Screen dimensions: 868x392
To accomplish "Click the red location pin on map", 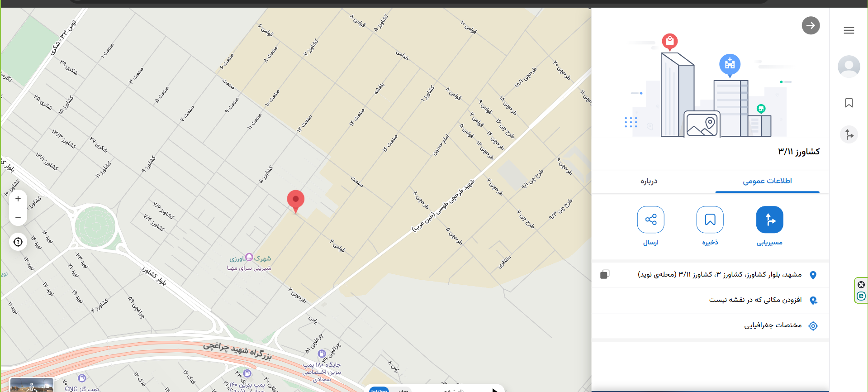I will point(296,201).
